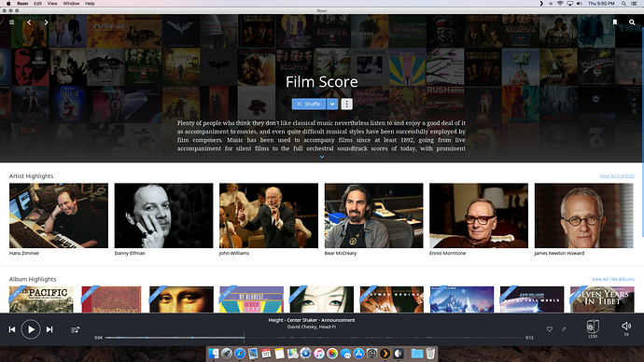This screenshot has width=644, height=362.
Task: Expand the genre description with the chevron
Action: [322, 157]
